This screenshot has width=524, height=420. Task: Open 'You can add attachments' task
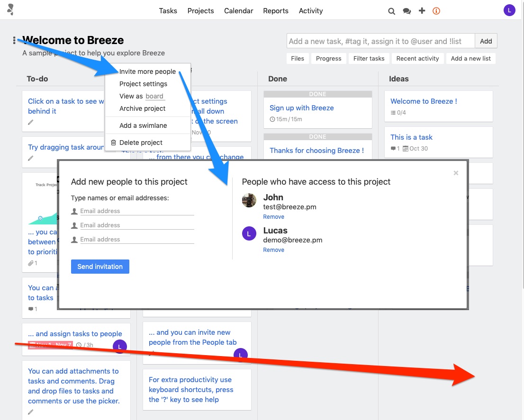coord(74,386)
